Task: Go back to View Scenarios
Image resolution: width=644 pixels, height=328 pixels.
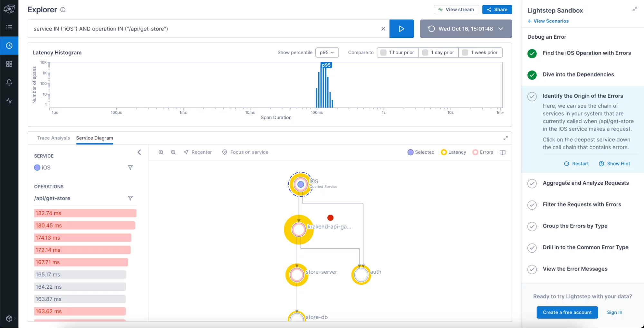Action: [x=548, y=21]
